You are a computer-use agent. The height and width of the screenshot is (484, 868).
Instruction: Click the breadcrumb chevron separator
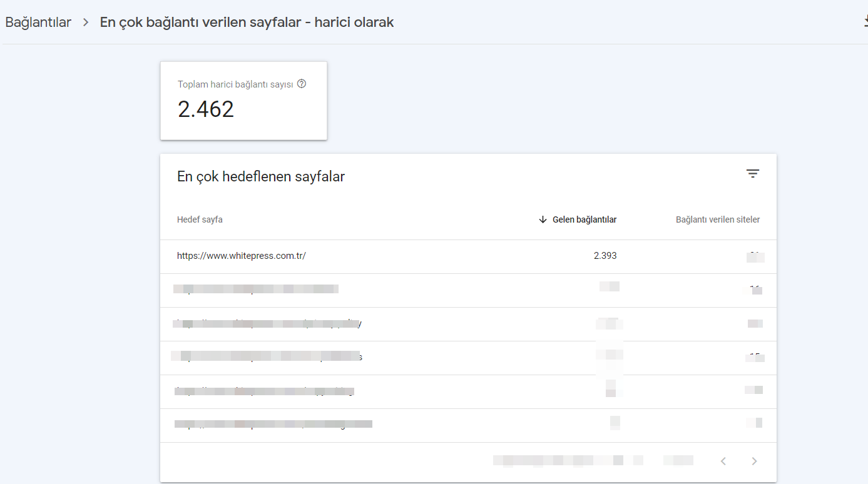86,23
